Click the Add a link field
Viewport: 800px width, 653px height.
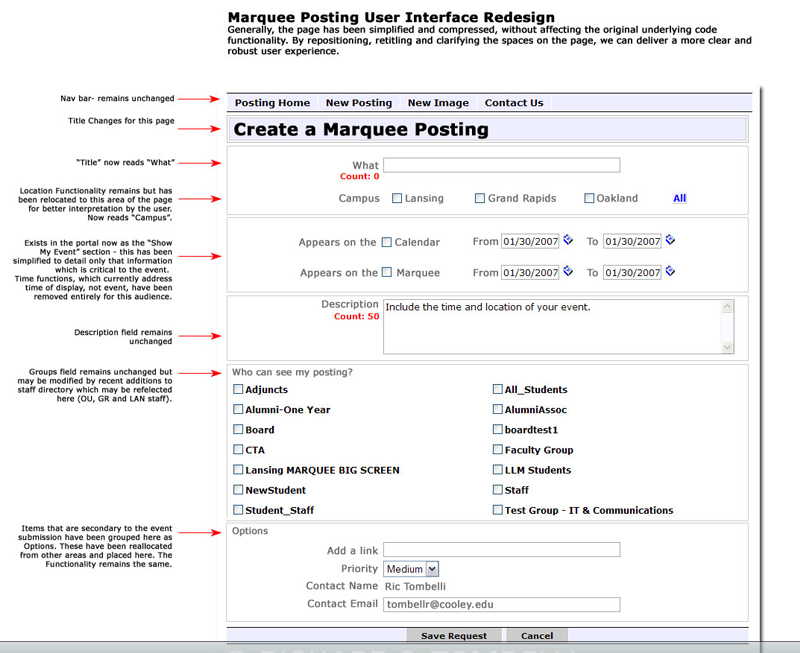502,549
